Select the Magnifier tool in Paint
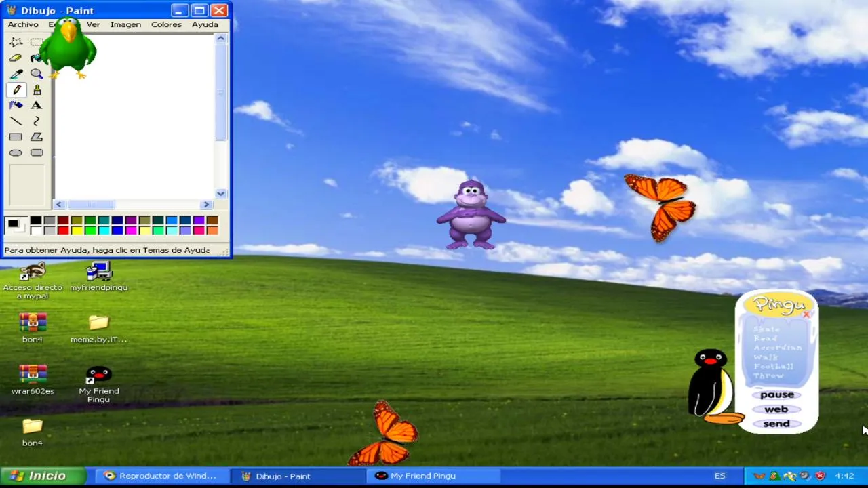The image size is (868, 488). click(37, 74)
